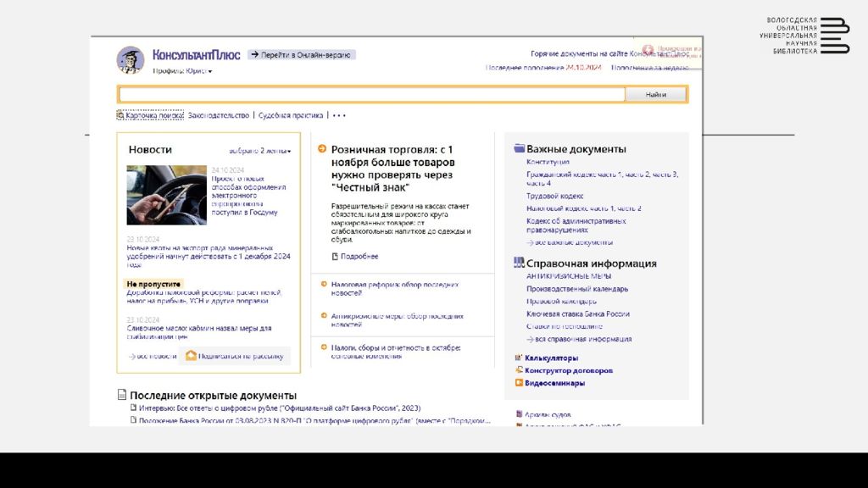Click the orange bullet beside Налоговая реформа overview
This screenshot has width=868, height=488.
[324, 285]
